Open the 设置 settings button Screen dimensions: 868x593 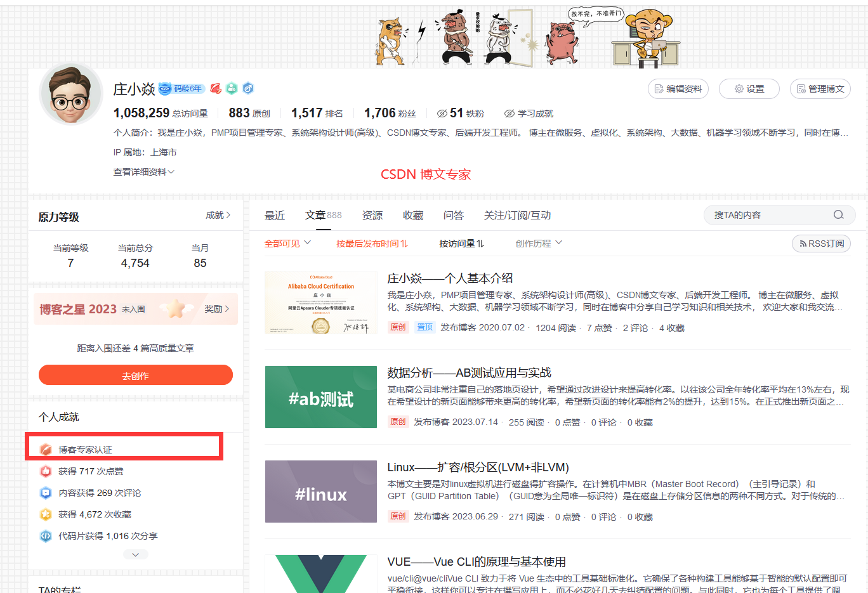coord(749,89)
